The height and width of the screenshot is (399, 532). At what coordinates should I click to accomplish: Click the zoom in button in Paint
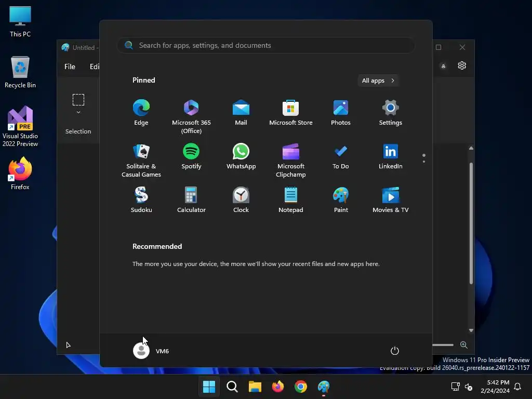pos(464,345)
